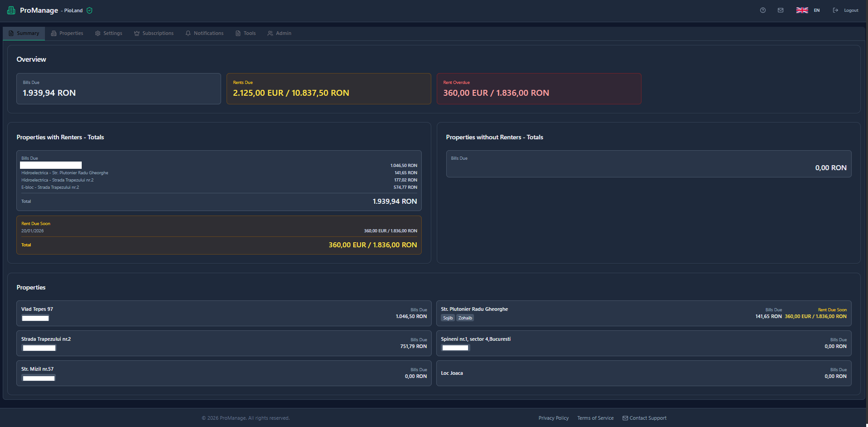This screenshot has width=868, height=427.
Task: Click the Subscriptions crown icon
Action: coord(136,33)
